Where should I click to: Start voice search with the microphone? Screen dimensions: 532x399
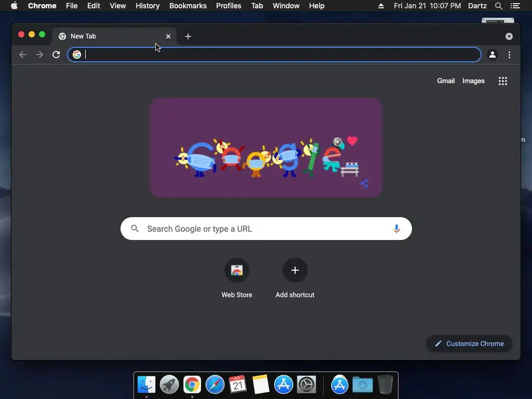coord(396,229)
